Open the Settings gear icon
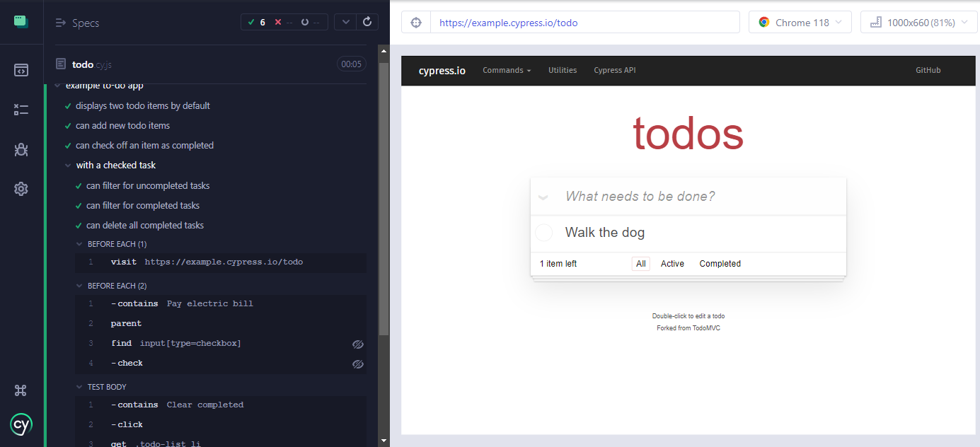Screen dimensions: 980x447 [21, 189]
